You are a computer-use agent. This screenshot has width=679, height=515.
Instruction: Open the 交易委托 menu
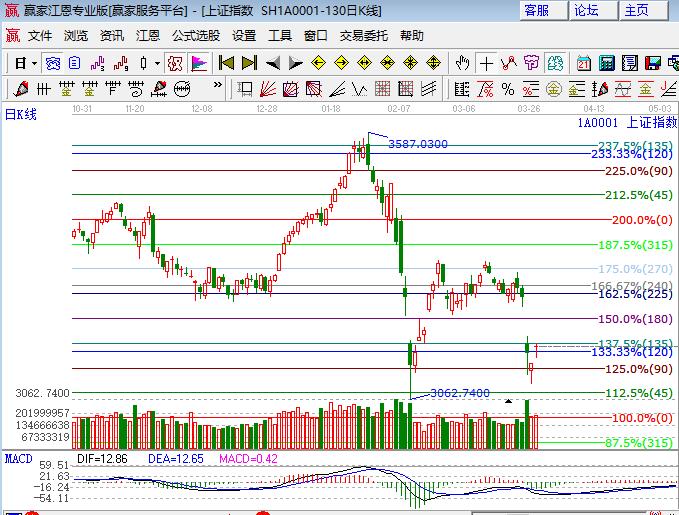click(363, 35)
